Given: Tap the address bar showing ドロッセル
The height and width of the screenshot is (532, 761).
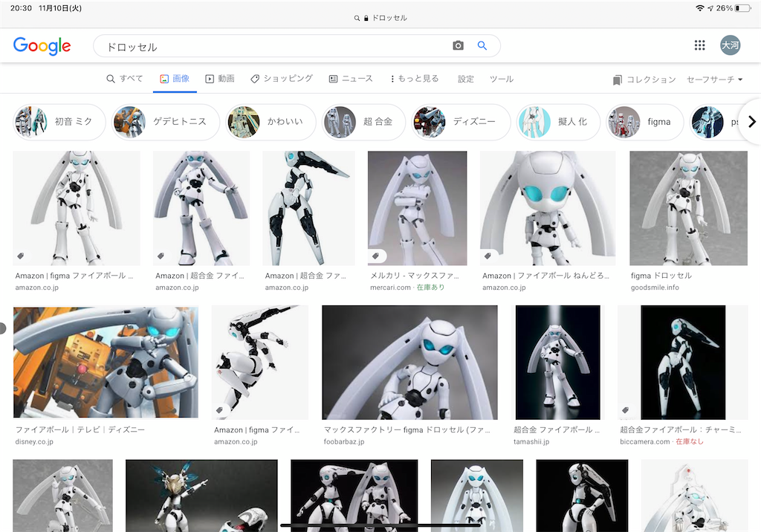Looking at the screenshot, I should pos(380,18).
